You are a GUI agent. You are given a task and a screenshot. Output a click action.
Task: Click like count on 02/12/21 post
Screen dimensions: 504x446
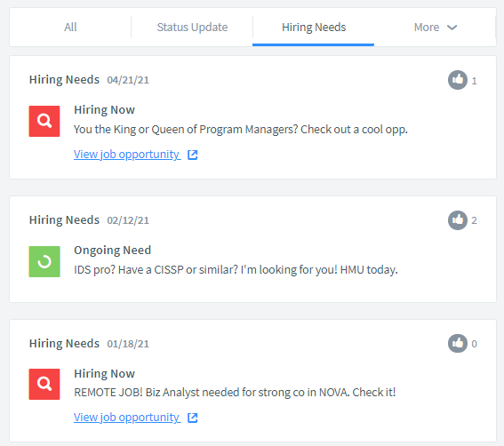point(474,220)
